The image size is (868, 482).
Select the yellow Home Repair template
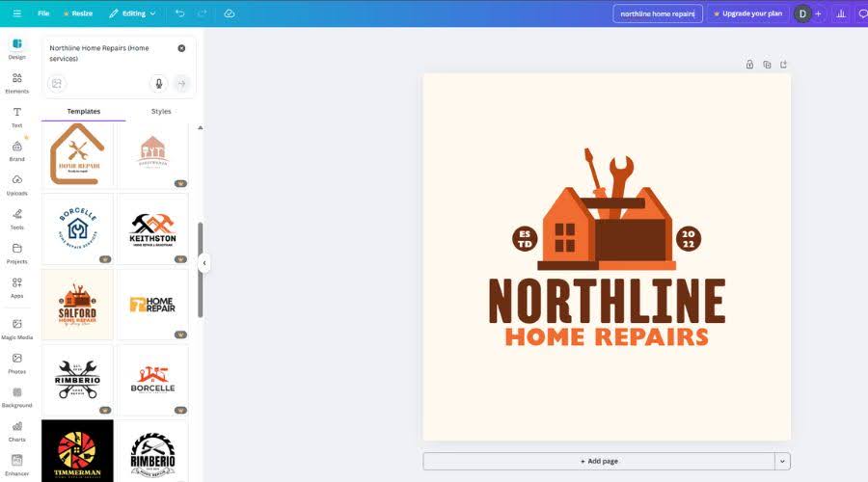[152, 305]
